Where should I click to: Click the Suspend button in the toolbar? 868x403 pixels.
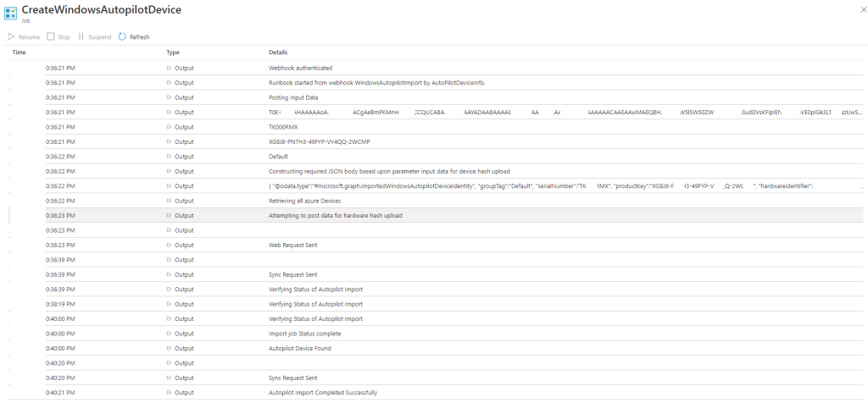click(x=95, y=37)
